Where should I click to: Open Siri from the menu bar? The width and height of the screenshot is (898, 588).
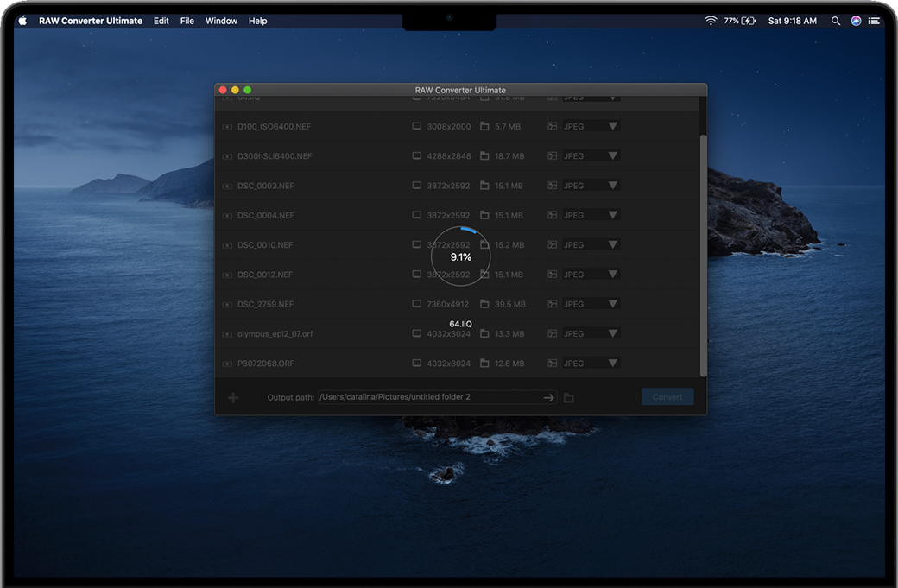(856, 21)
